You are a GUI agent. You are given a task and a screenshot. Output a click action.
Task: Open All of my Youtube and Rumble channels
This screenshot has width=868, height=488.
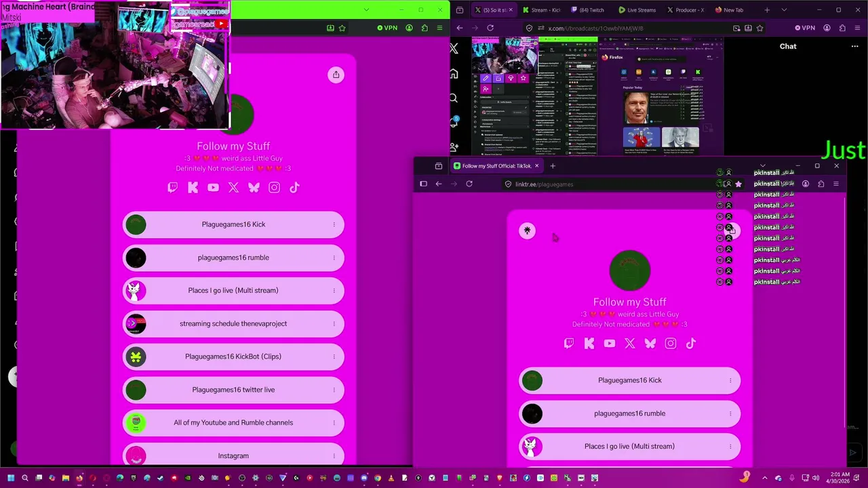tap(233, 423)
